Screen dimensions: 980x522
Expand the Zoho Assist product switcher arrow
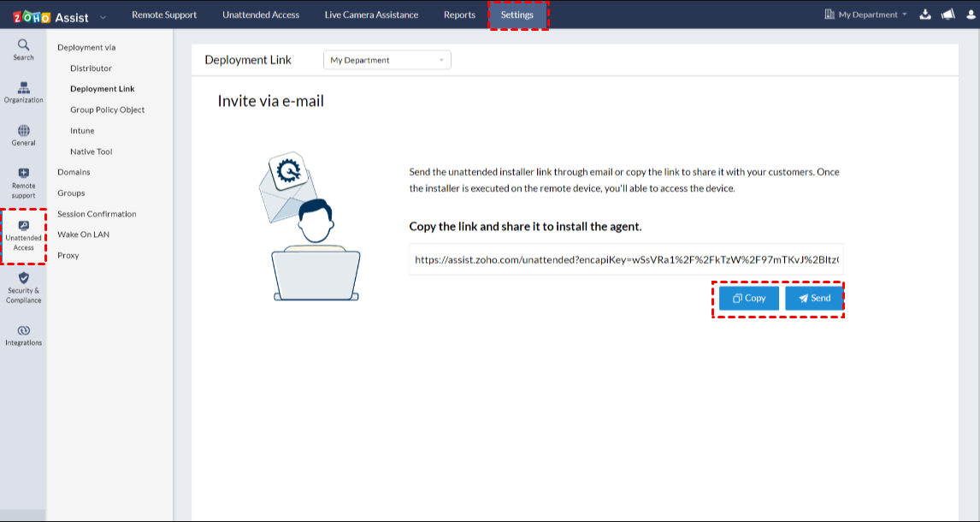(103, 17)
